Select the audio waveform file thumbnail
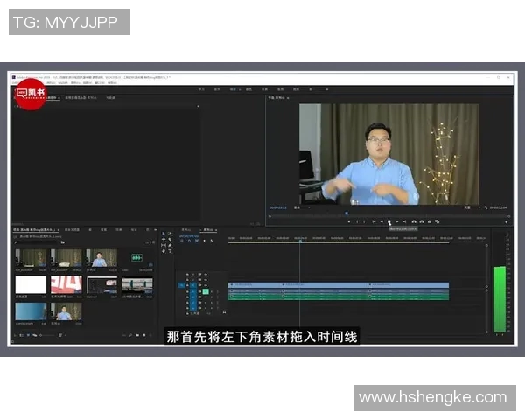This screenshot has height=420, width=525. pyautogui.click(x=136, y=257)
